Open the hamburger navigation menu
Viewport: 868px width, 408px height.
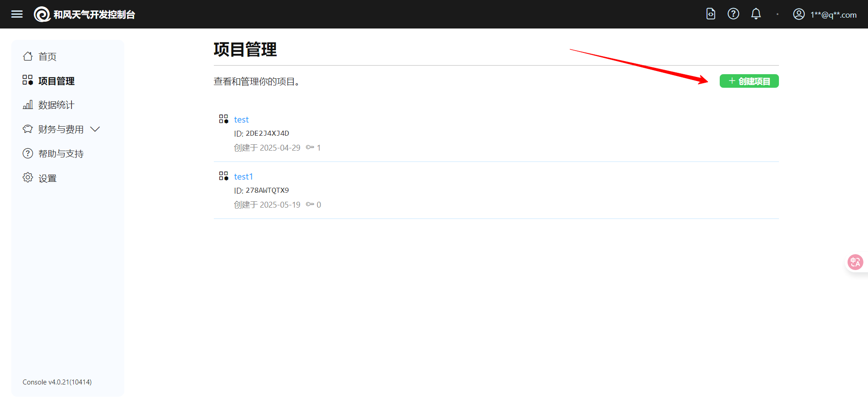coord(17,14)
